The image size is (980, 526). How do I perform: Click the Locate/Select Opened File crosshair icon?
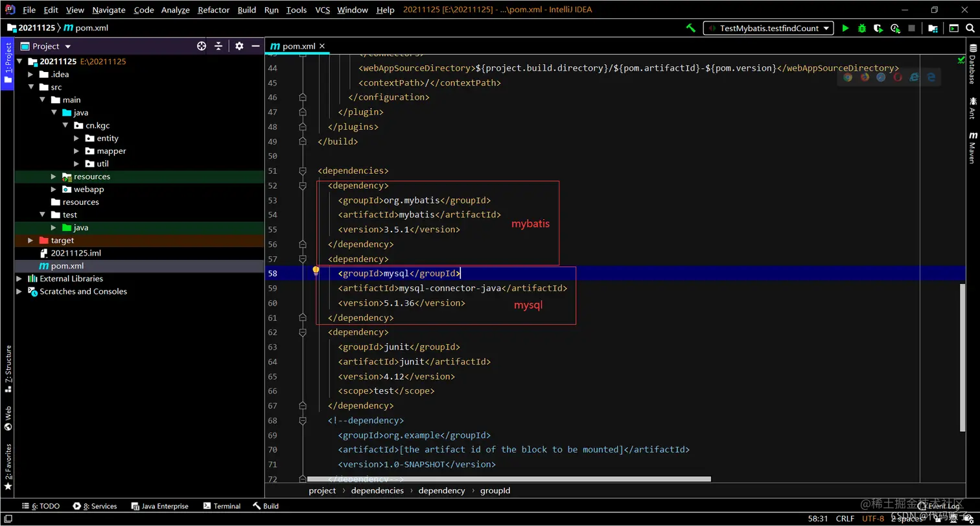[202, 46]
